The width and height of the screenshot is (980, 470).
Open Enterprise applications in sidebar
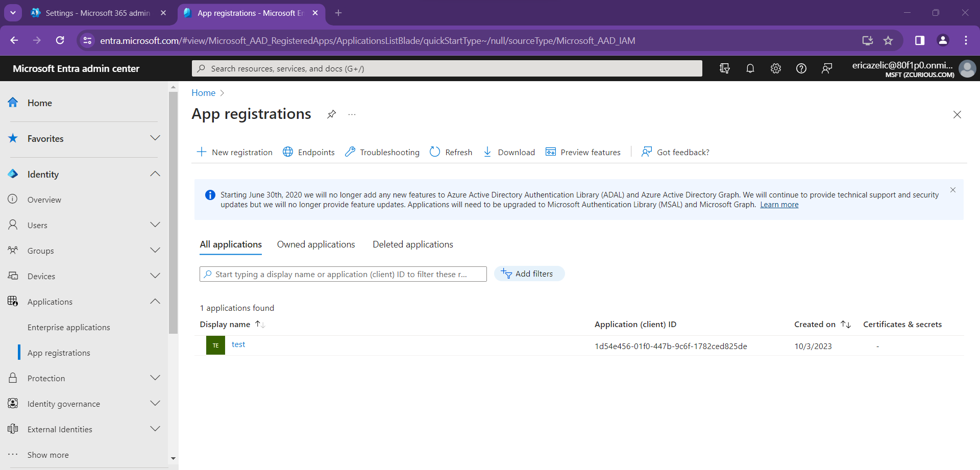(x=69, y=327)
